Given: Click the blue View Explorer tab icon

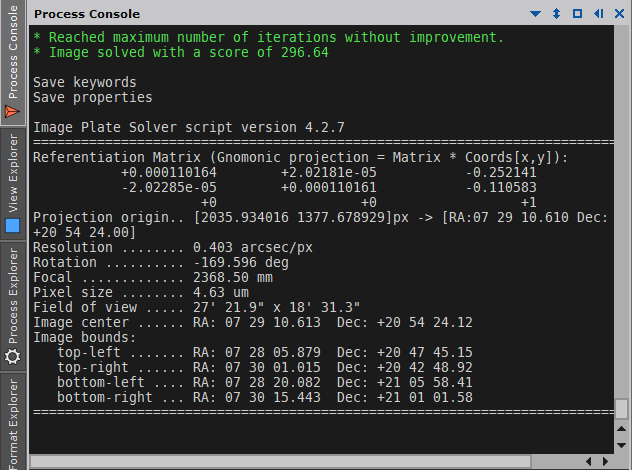Looking at the screenshot, I should coord(13,226).
